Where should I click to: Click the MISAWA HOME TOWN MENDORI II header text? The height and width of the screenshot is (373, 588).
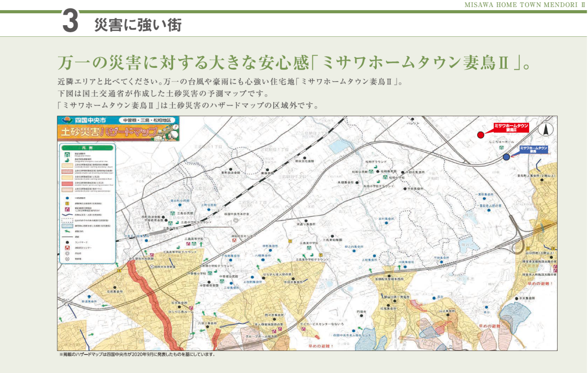pos(524,5)
